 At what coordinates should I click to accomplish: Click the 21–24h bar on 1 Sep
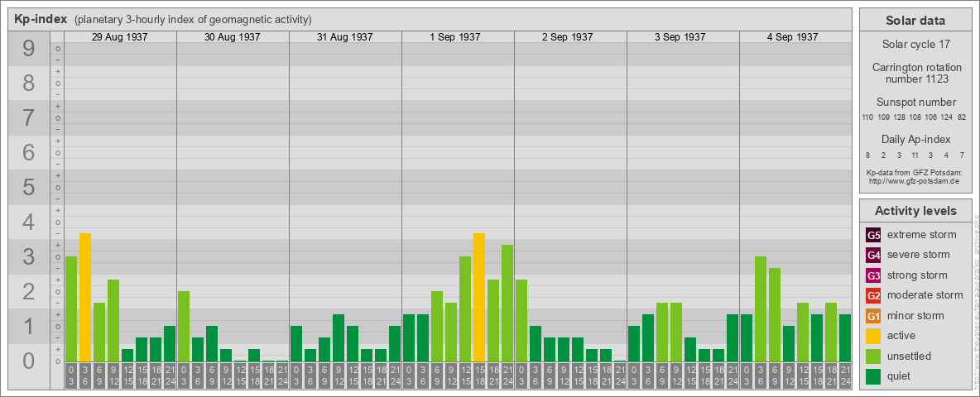click(x=507, y=304)
